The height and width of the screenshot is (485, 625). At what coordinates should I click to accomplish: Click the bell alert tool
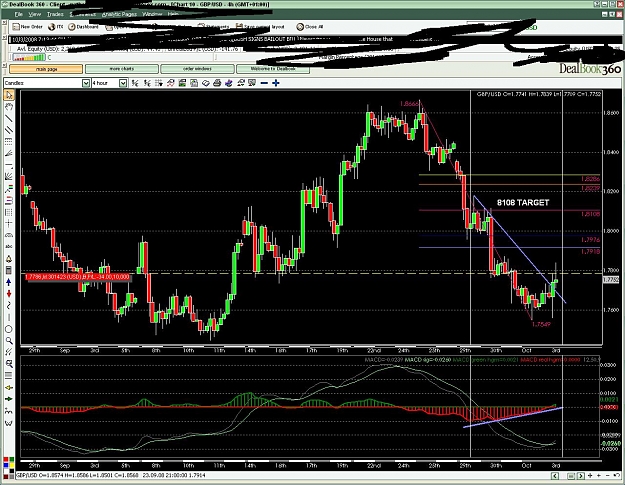[9, 259]
